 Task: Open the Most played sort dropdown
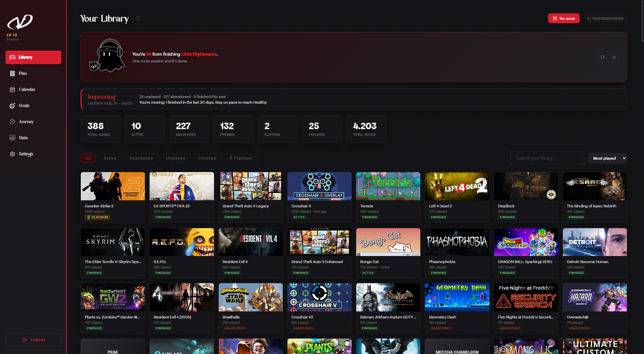[607, 158]
